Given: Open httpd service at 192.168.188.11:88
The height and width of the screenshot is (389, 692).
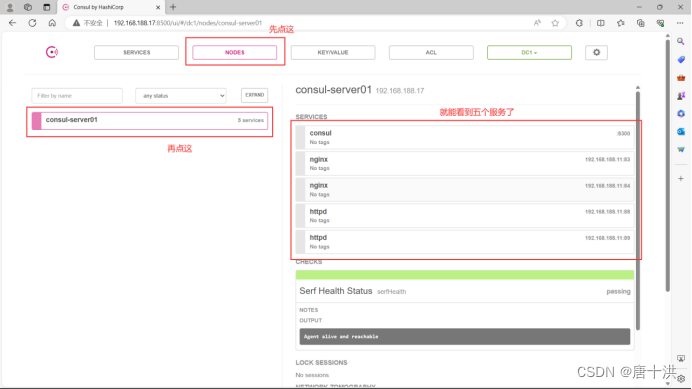Looking at the screenshot, I should point(465,215).
